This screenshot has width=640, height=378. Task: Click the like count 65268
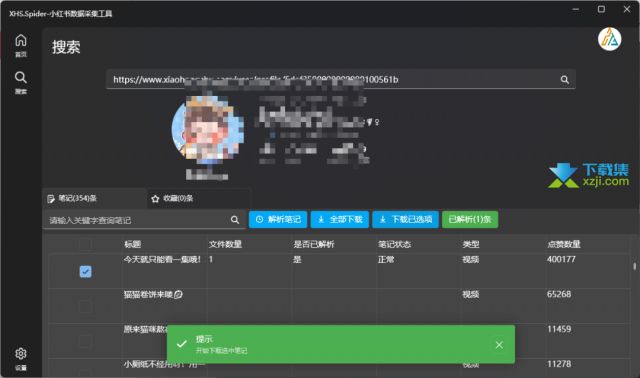tap(559, 294)
